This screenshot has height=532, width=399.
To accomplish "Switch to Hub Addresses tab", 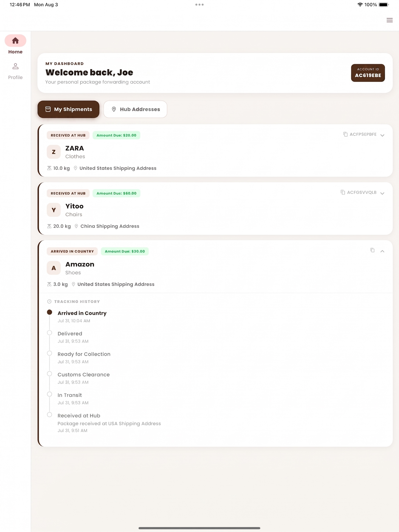I will click(135, 109).
